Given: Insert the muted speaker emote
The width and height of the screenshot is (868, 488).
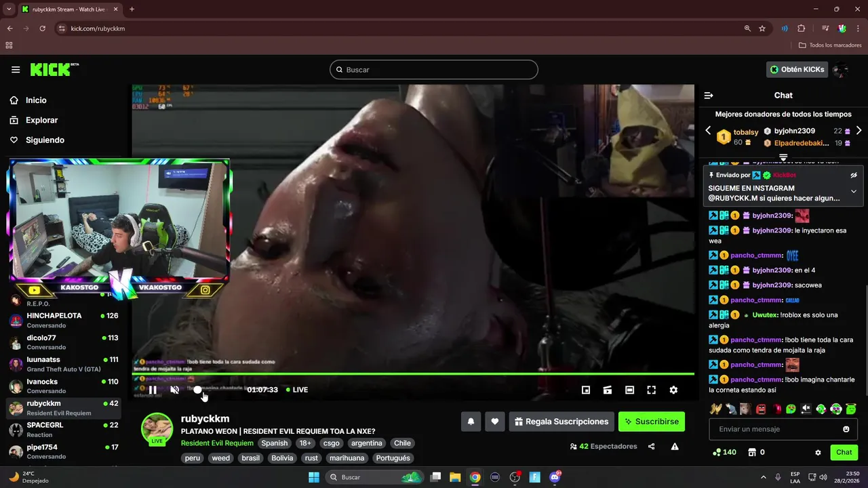Looking at the screenshot, I should tap(806, 409).
